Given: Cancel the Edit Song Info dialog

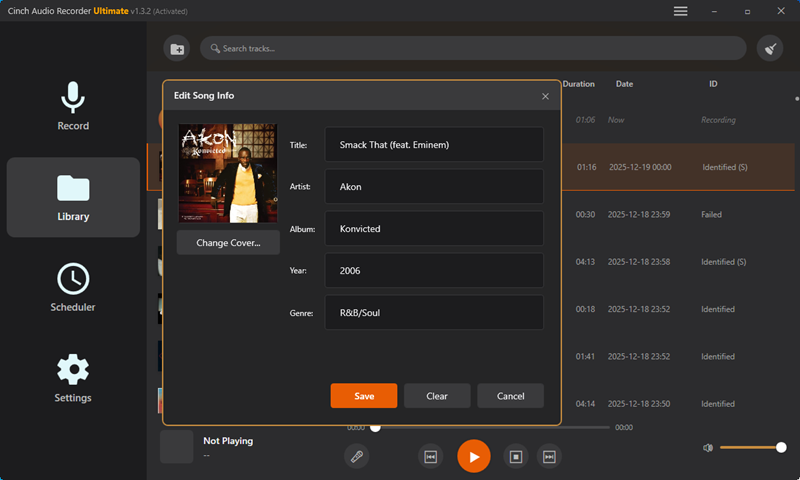Looking at the screenshot, I should [x=510, y=396].
